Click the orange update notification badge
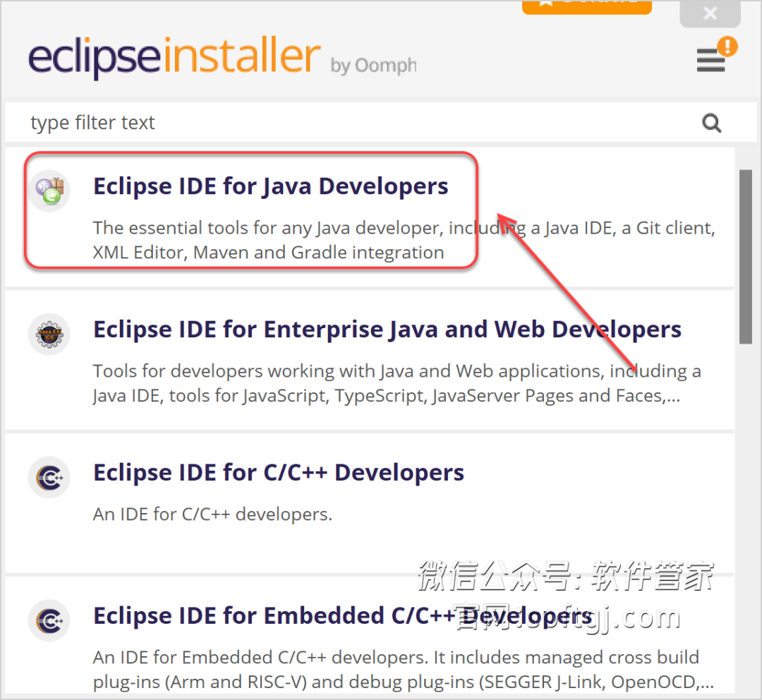762x700 pixels. [727, 47]
